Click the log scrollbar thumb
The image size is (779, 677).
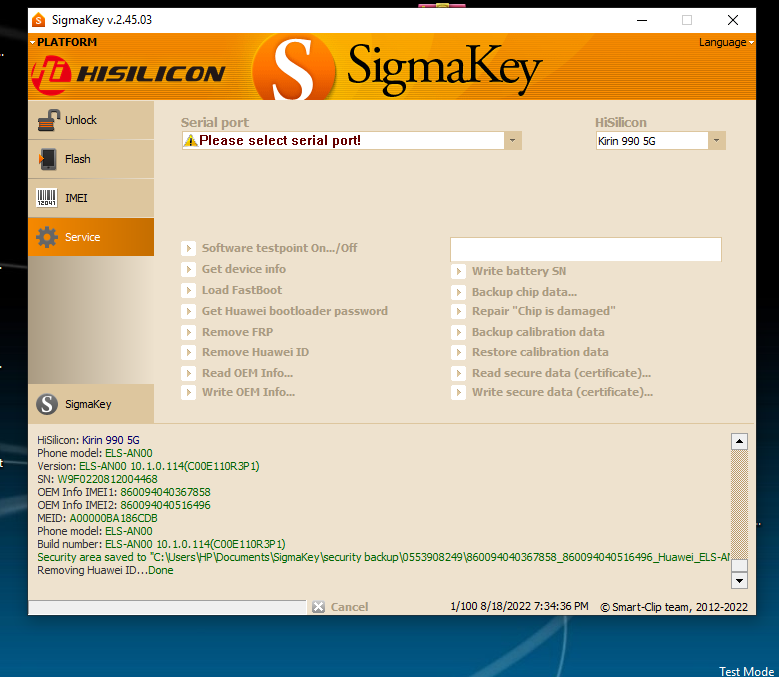(x=739, y=565)
